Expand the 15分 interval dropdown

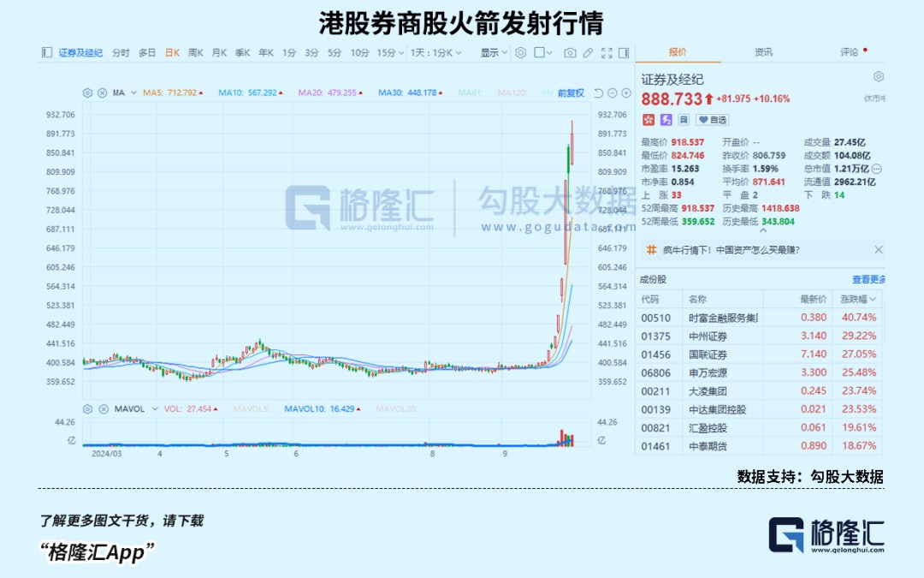[401, 53]
